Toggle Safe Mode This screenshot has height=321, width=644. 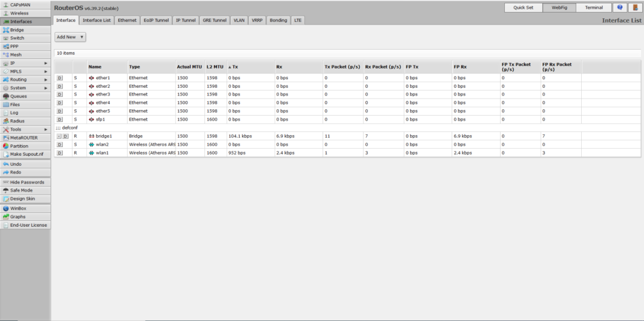click(x=25, y=190)
